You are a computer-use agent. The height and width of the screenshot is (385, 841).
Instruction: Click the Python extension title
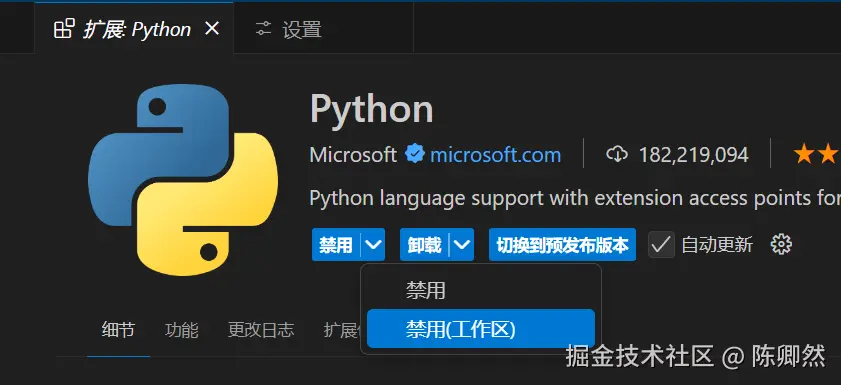[371, 110]
